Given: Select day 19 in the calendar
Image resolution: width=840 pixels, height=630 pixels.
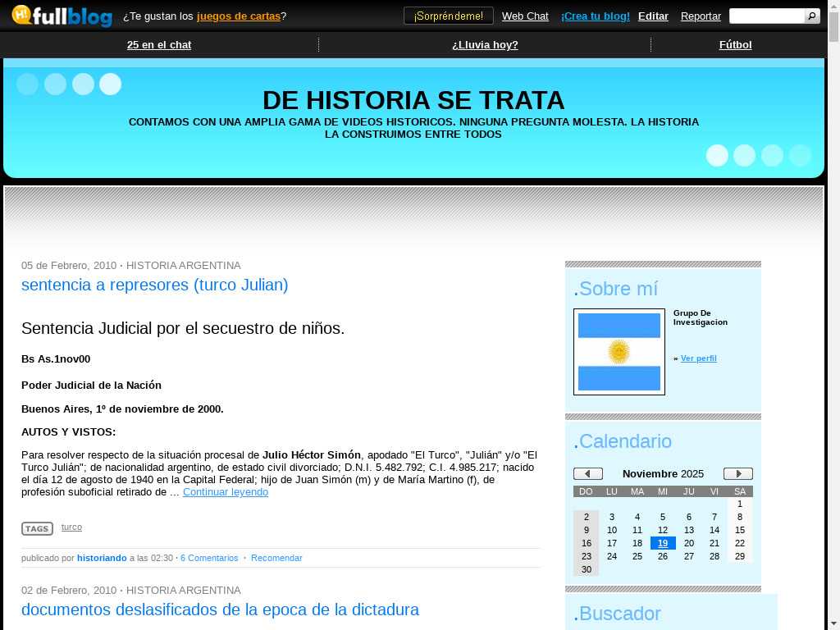Looking at the screenshot, I should point(662,543).
